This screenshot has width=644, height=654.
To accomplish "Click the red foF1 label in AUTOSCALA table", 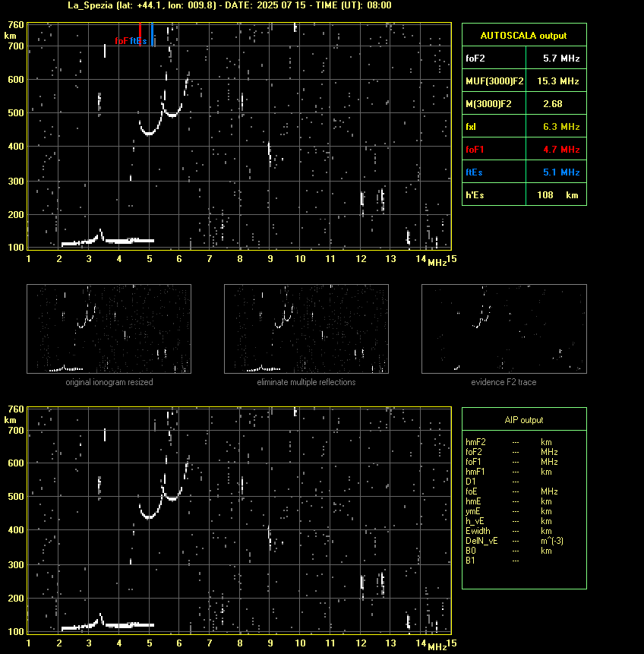I will (x=475, y=150).
